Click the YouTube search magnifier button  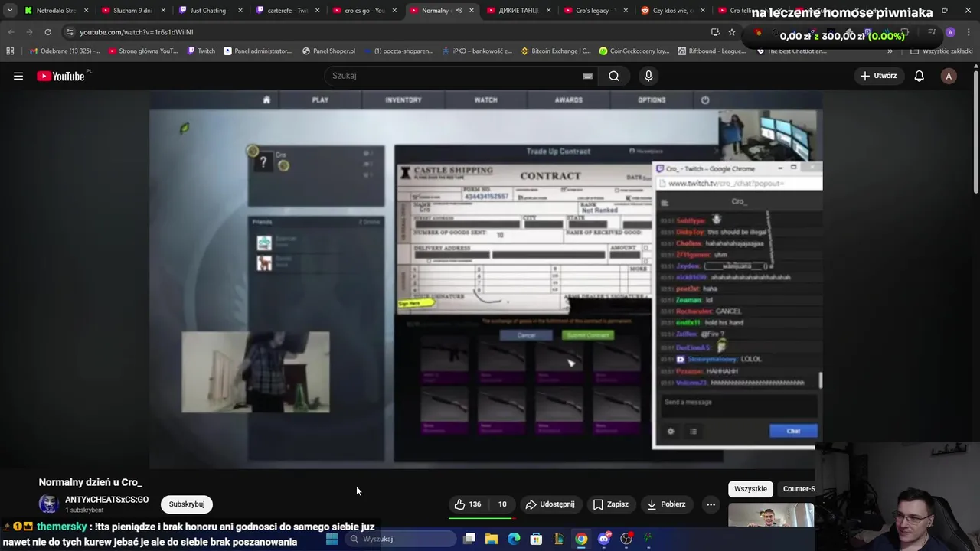tap(614, 76)
